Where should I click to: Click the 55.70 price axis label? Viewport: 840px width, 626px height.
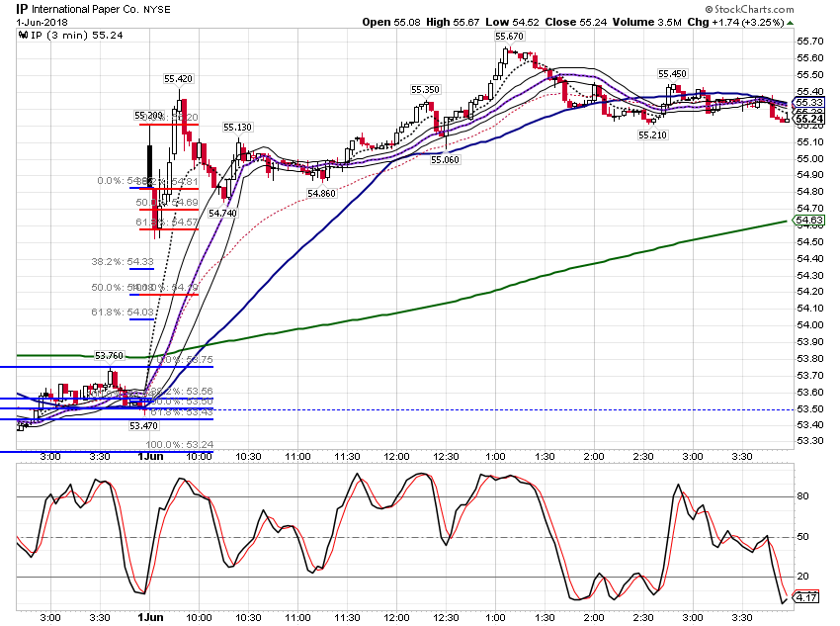[x=810, y=42]
